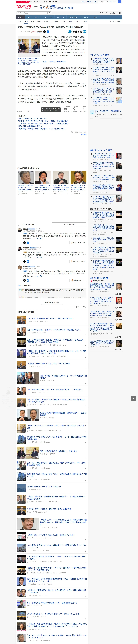Click 毎日新聞 source link under related articles
138x644 pixels.
(84, 134)
